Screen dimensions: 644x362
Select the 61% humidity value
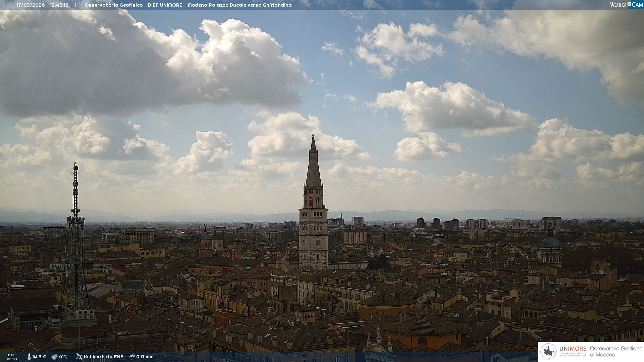click(x=63, y=357)
